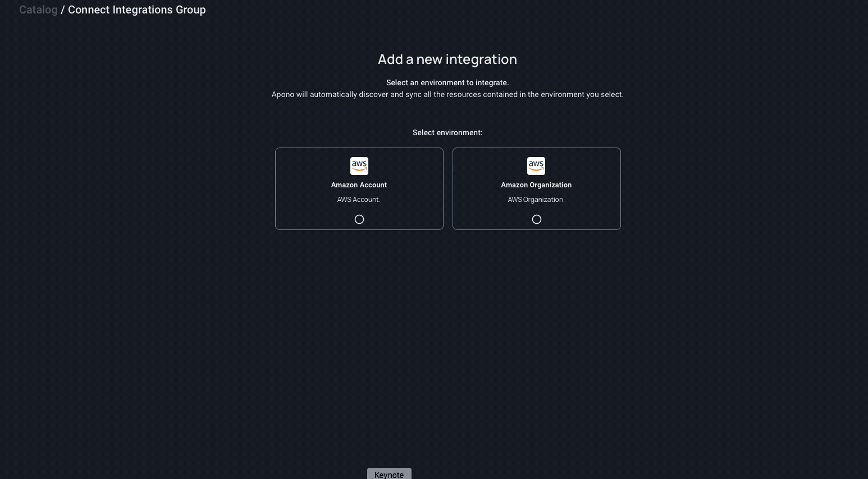Click the 'AWS Organization.' description text
Image resolution: width=868 pixels, height=479 pixels.
[536, 200]
